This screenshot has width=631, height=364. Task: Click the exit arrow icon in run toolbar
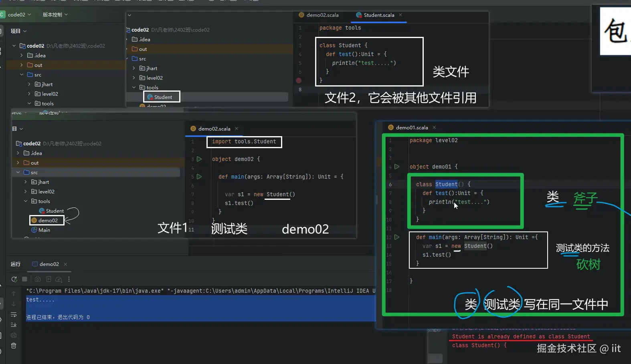pyautogui.click(x=49, y=279)
